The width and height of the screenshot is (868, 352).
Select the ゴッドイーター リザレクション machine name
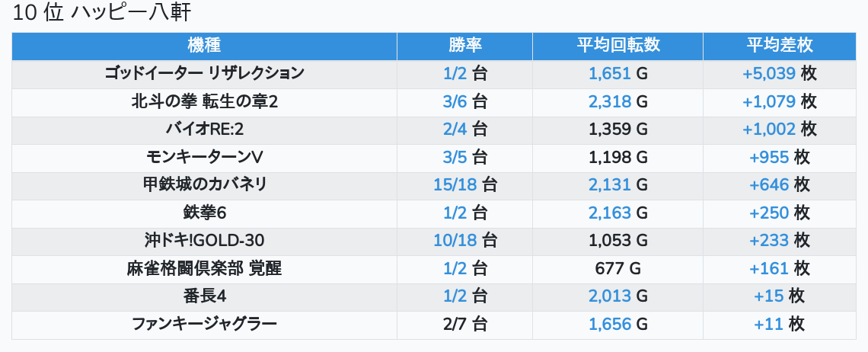coord(204,73)
